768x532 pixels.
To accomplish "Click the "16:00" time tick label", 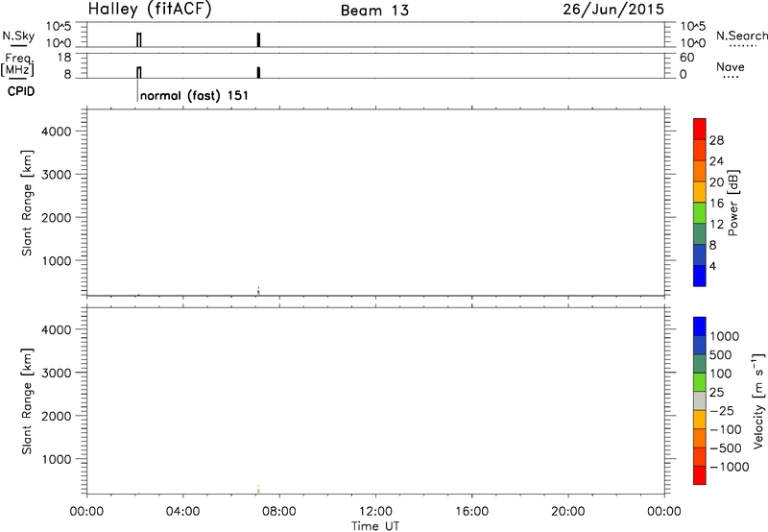I will 471,512.
